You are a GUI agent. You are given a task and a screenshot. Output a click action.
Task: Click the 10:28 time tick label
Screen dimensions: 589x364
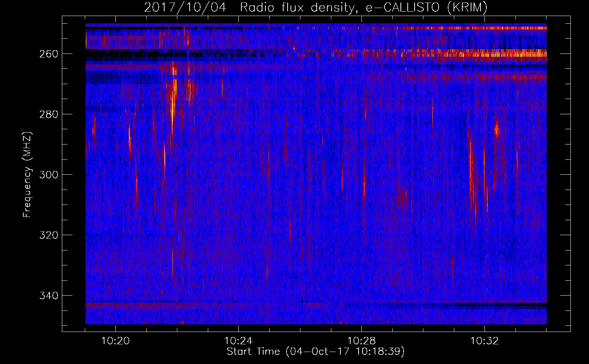(x=361, y=341)
